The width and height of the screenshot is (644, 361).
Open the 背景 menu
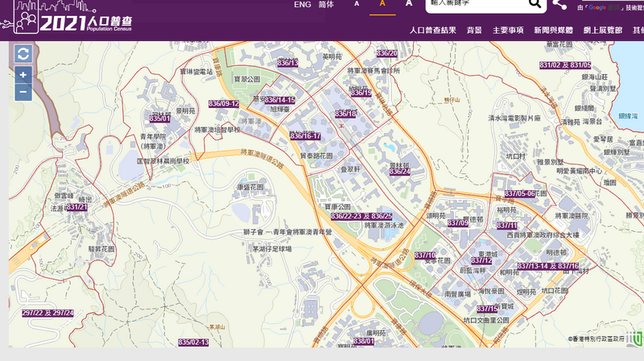tap(474, 30)
